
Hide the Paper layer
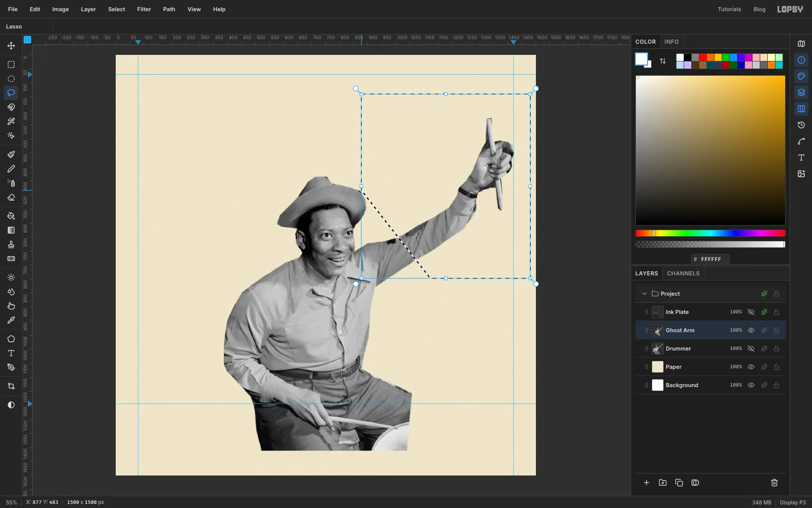click(751, 367)
